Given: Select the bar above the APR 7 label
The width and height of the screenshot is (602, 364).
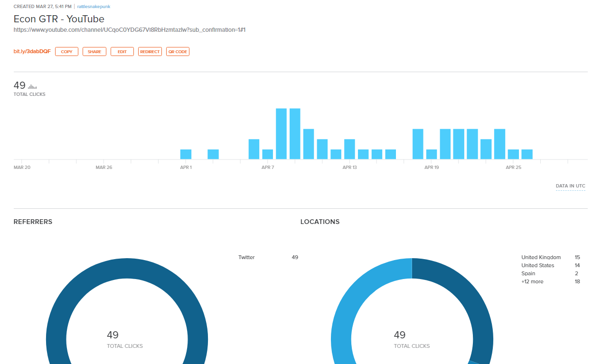Looking at the screenshot, I should (268, 154).
